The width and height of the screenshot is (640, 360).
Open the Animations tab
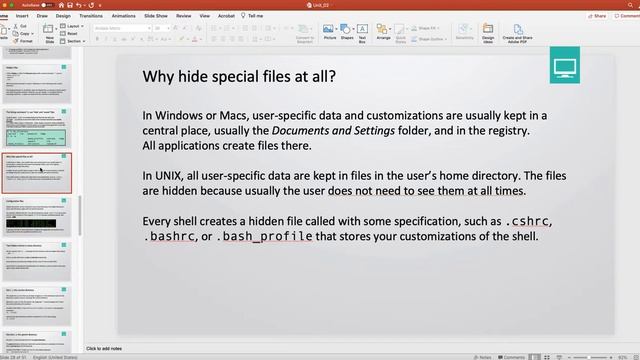(x=123, y=16)
